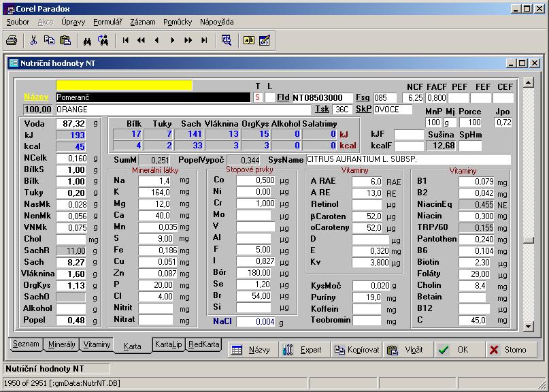
Task: Click the SysName field CITRUS AURANTIUM
Action: (x=408, y=159)
